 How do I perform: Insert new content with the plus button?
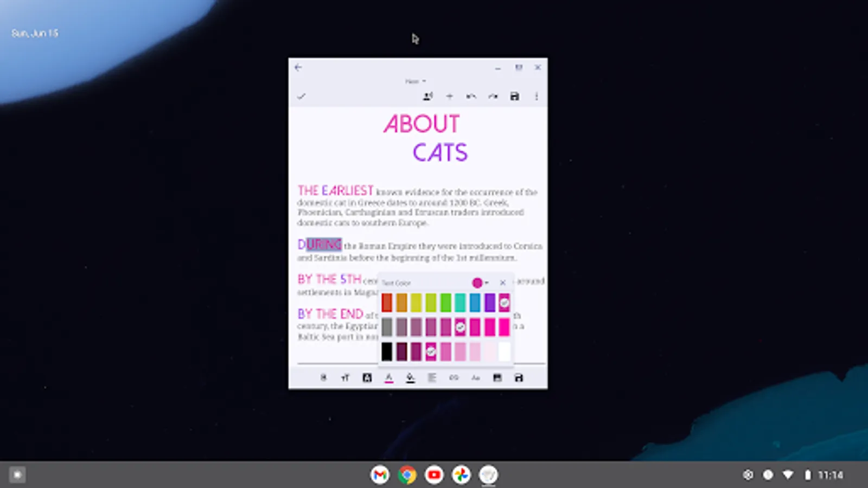(x=450, y=96)
